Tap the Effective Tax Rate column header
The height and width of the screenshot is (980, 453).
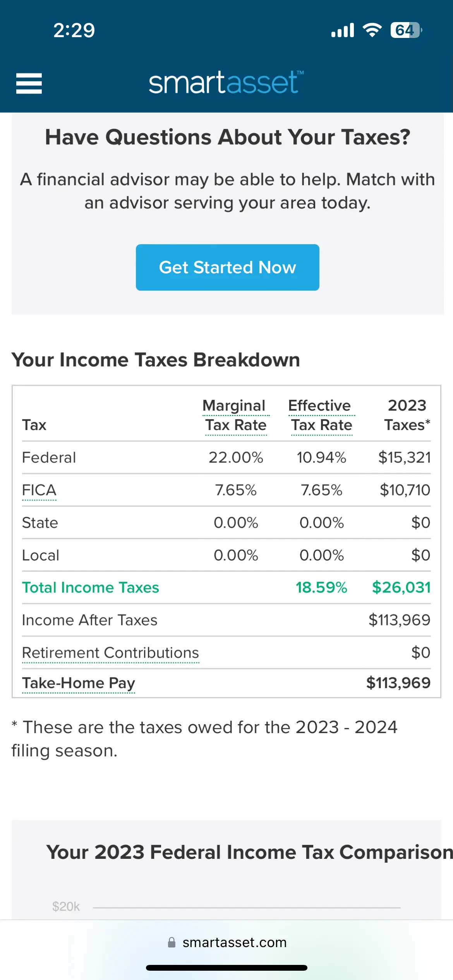click(x=321, y=415)
